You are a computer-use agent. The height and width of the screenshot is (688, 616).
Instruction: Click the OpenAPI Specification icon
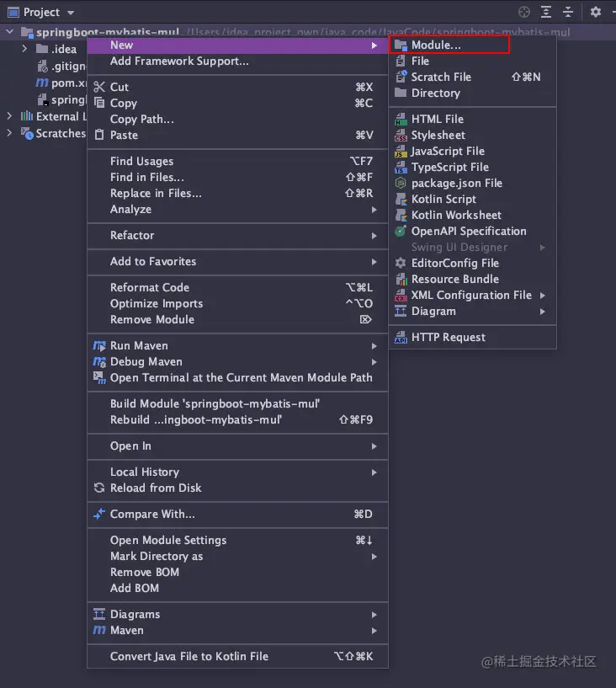click(401, 231)
